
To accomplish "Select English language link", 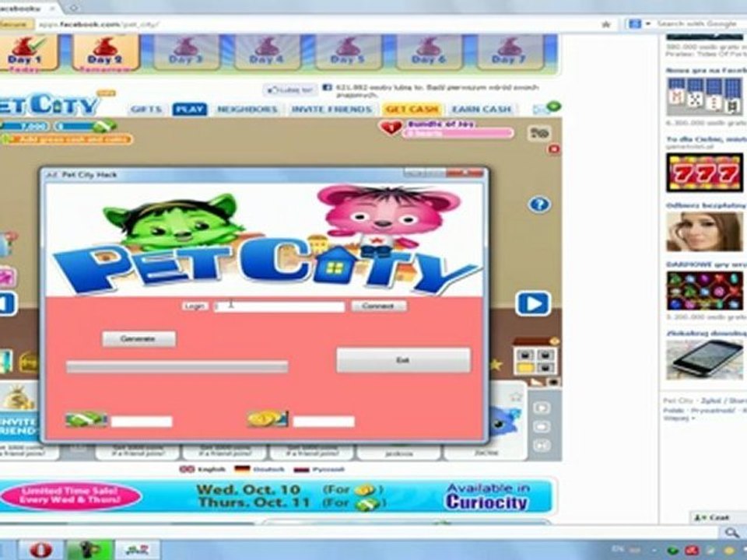I will coord(203,470).
